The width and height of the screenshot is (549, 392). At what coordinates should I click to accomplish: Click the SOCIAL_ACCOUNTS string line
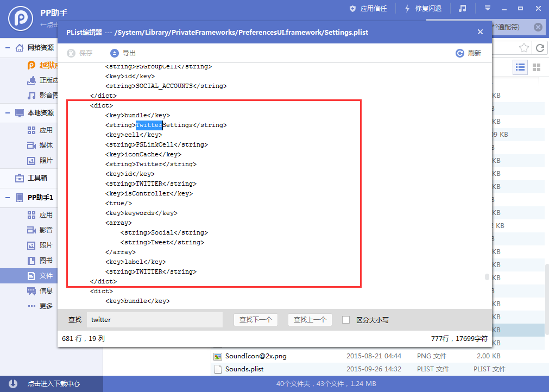click(x=166, y=86)
